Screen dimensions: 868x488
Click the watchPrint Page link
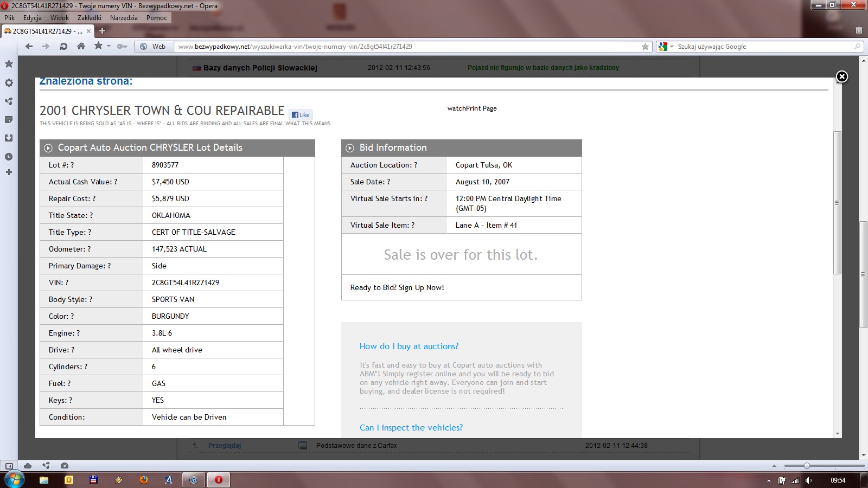472,108
